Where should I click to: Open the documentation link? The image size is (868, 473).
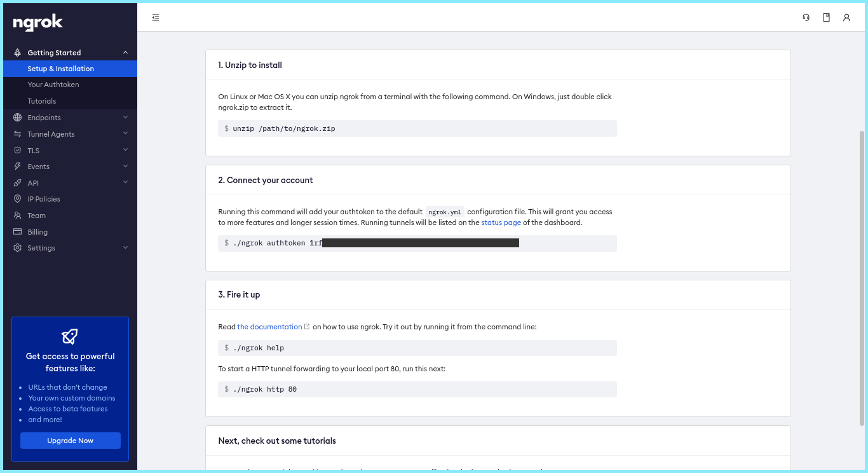pos(269,327)
